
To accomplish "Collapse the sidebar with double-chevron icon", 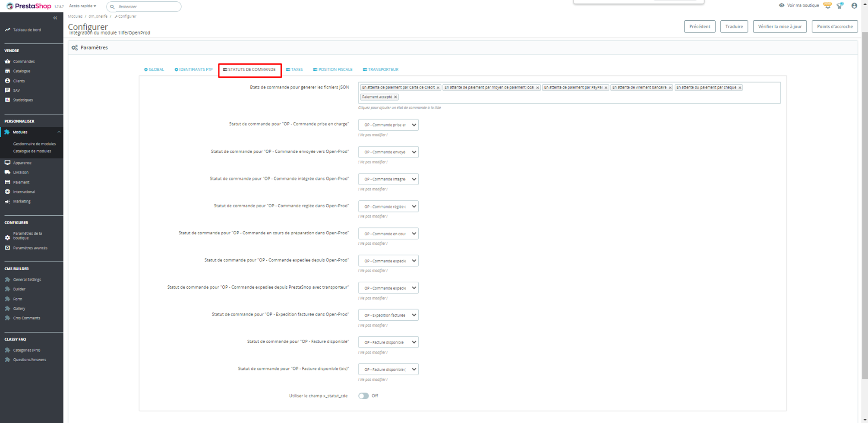I will [x=55, y=18].
